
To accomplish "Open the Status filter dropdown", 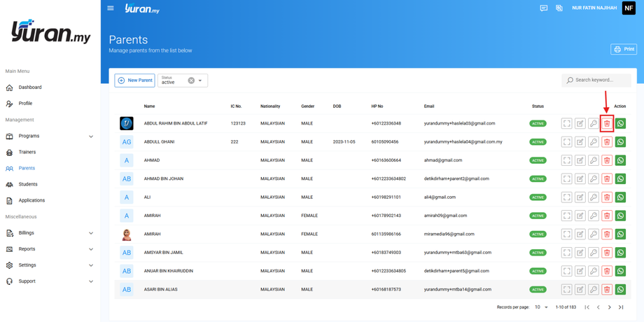I will click(200, 80).
